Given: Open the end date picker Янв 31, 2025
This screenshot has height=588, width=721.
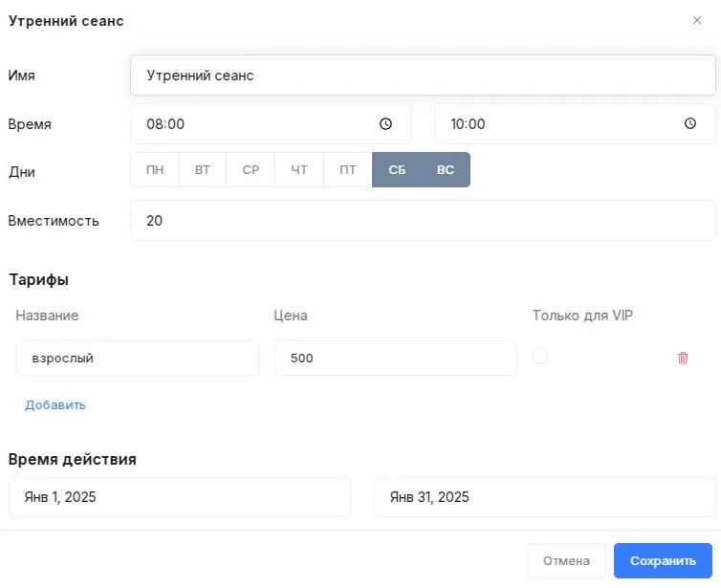Looking at the screenshot, I should (544, 497).
